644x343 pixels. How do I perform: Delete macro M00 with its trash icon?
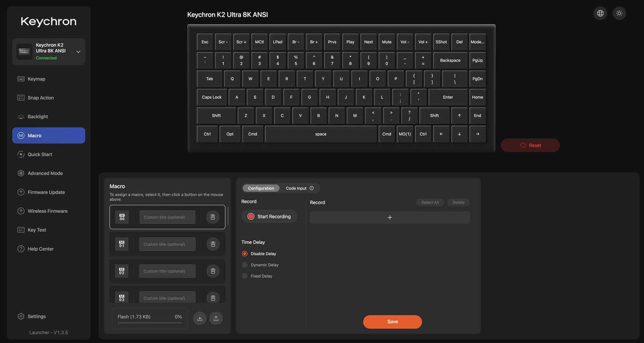click(213, 217)
